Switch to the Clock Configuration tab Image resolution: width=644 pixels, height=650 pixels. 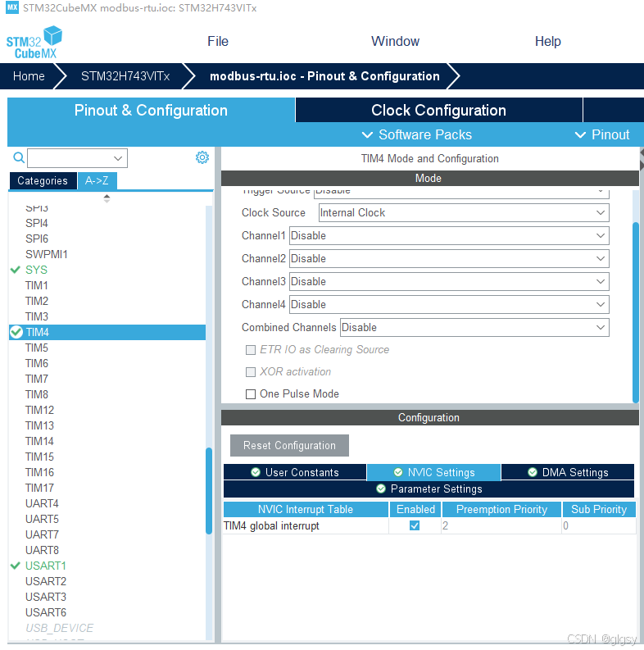[439, 111]
